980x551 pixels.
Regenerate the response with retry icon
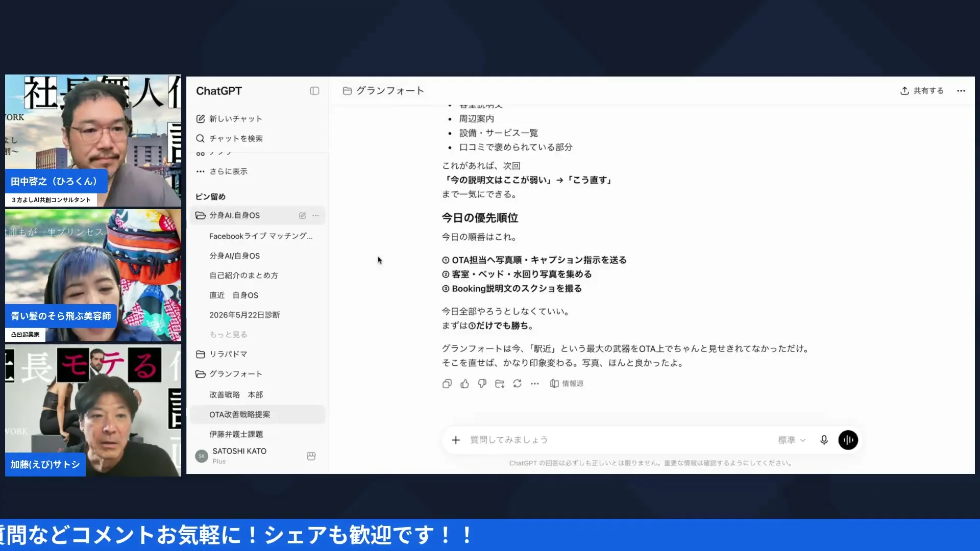(x=517, y=384)
